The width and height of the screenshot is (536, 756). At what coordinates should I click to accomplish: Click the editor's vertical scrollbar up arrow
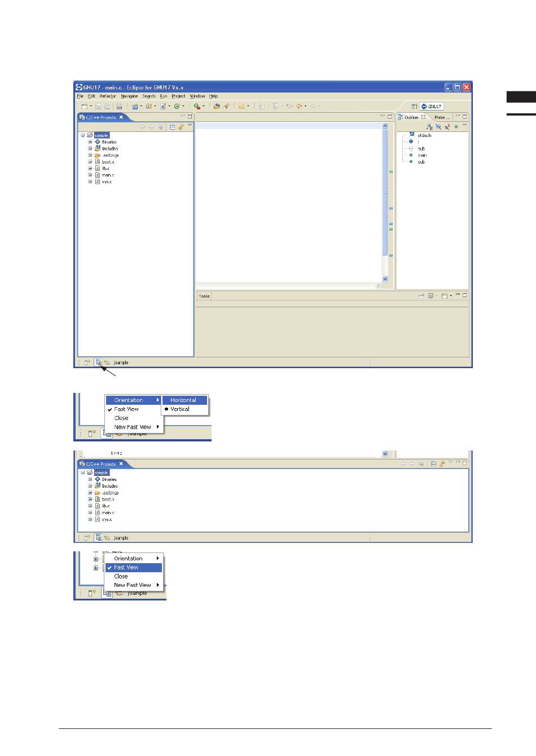coord(385,126)
